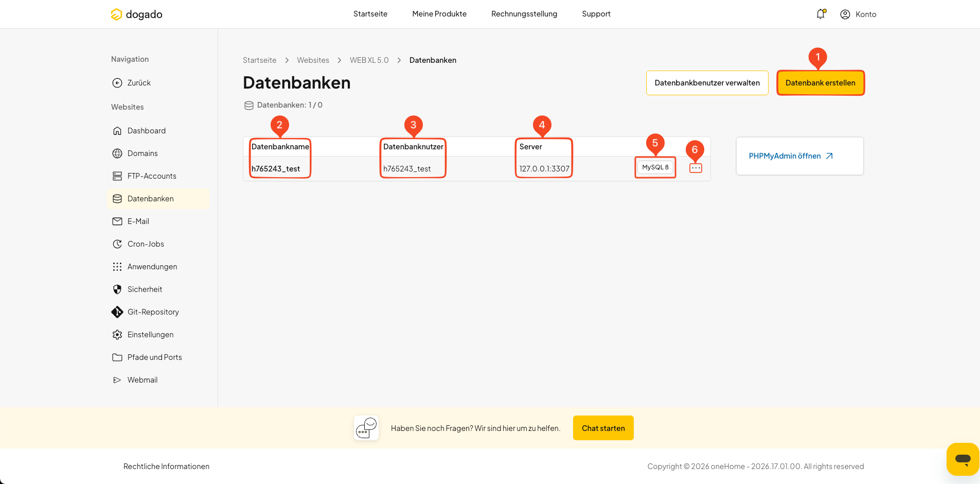Open Rechtliche Informationen in the footer
The height and width of the screenshot is (484, 980).
(166, 466)
